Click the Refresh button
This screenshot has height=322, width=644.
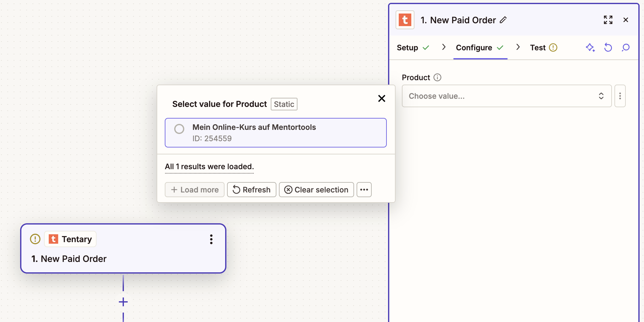coord(252,190)
